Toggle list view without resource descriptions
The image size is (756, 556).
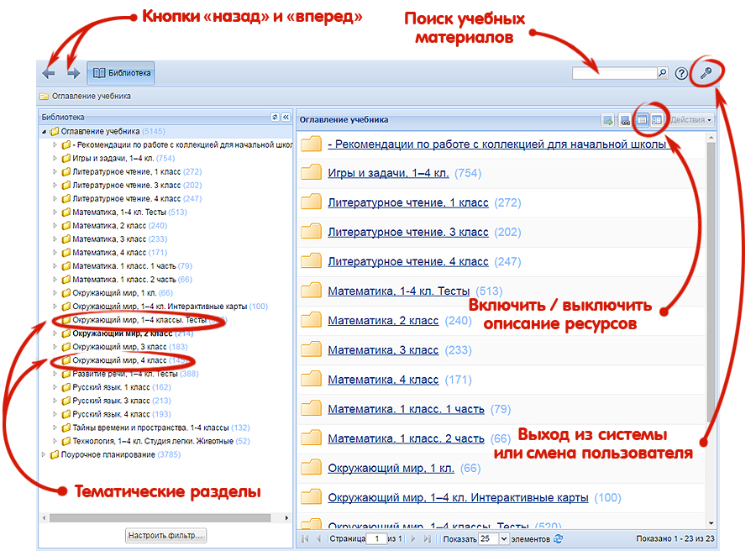[643, 120]
